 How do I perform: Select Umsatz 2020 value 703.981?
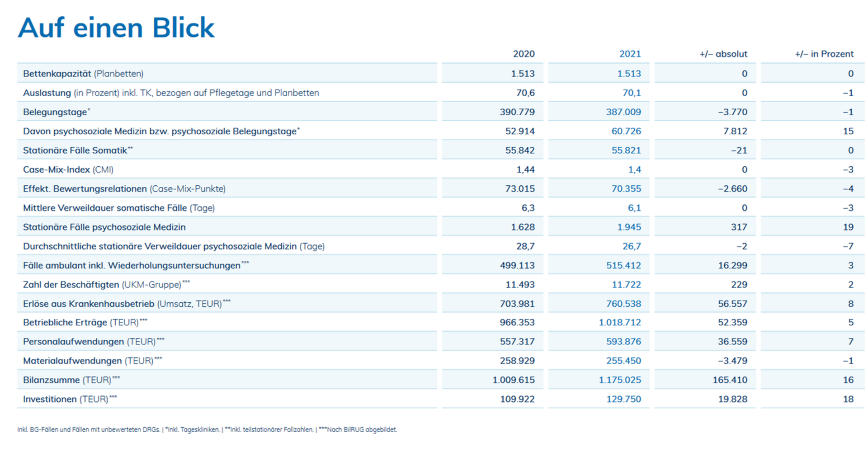[x=517, y=304]
